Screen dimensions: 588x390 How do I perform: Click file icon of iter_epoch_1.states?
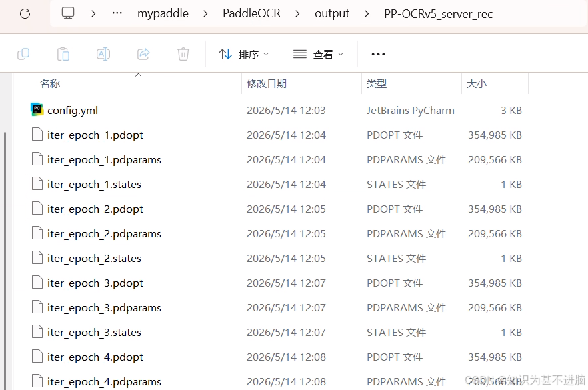[x=37, y=183]
